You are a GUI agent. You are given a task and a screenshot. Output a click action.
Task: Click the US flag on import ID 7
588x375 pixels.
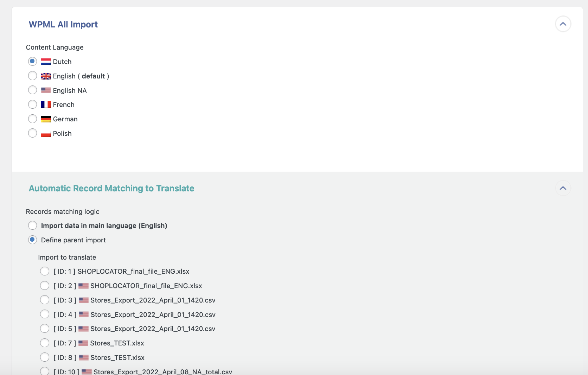83,343
